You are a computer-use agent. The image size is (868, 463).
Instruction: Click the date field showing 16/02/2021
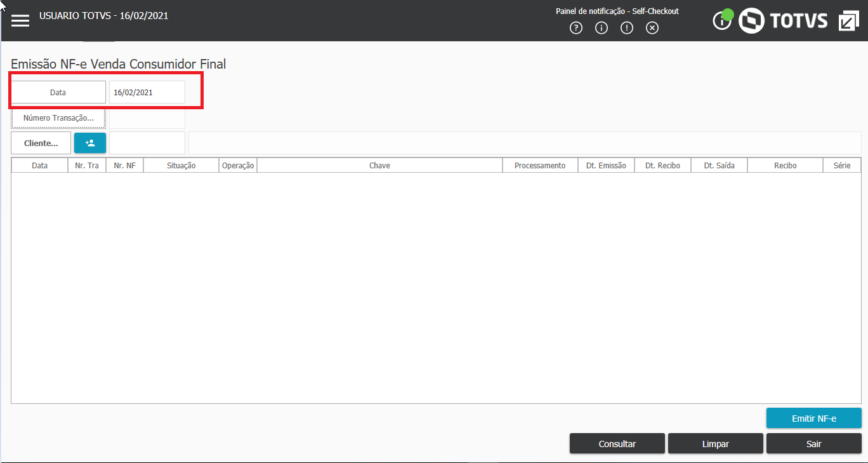click(147, 92)
